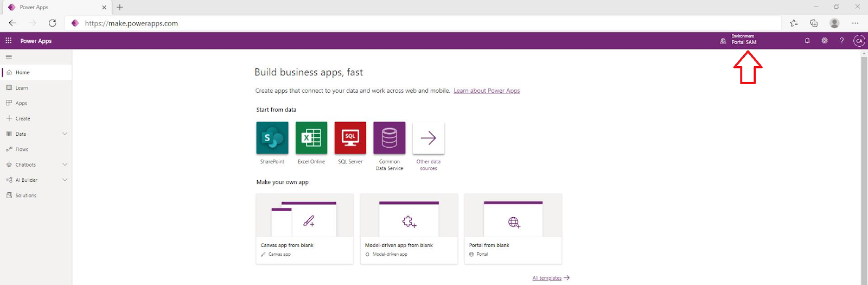Image resolution: width=868 pixels, height=285 pixels.
Task: Click the SQL Server data source icon
Action: (350, 138)
